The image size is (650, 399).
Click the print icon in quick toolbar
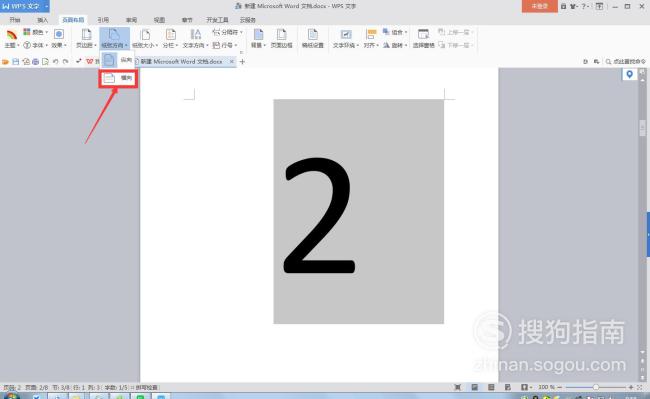(36, 62)
